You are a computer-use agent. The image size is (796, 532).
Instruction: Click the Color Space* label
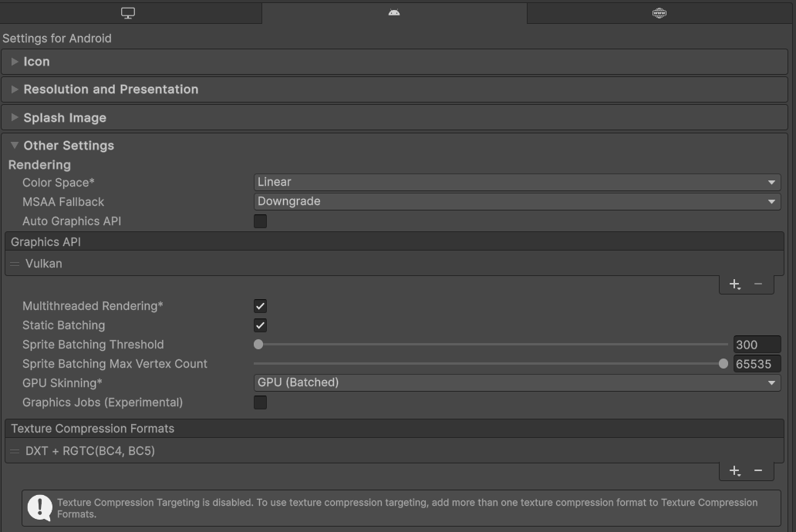coord(59,183)
